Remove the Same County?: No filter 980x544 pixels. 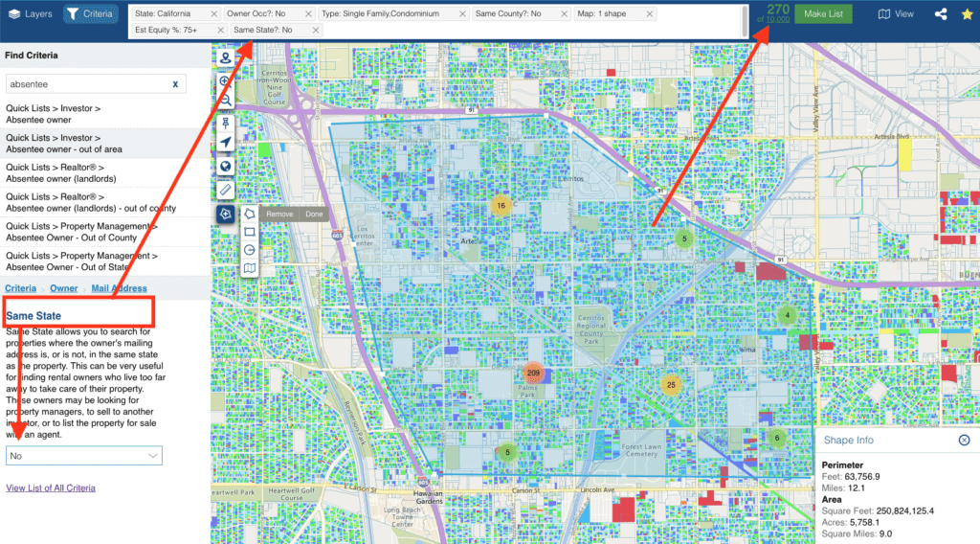coord(565,13)
